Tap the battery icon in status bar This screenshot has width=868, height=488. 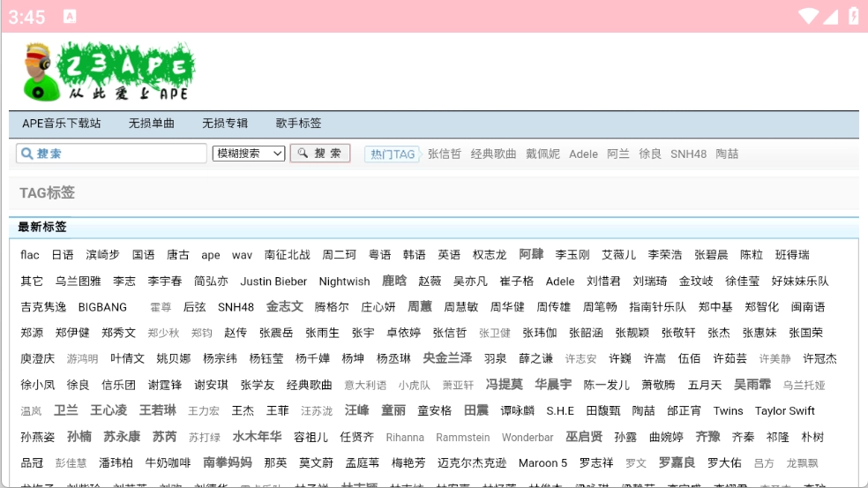[853, 16]
